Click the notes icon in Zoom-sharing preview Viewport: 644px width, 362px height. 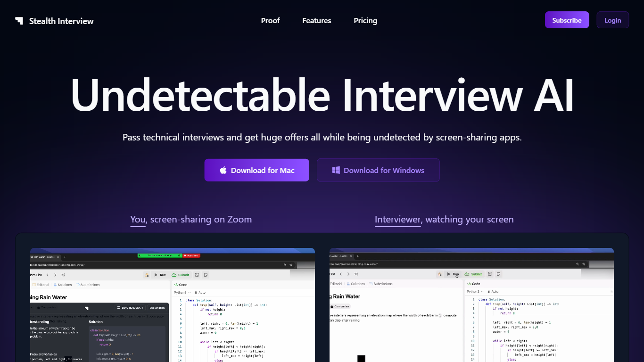pos(206,275)
